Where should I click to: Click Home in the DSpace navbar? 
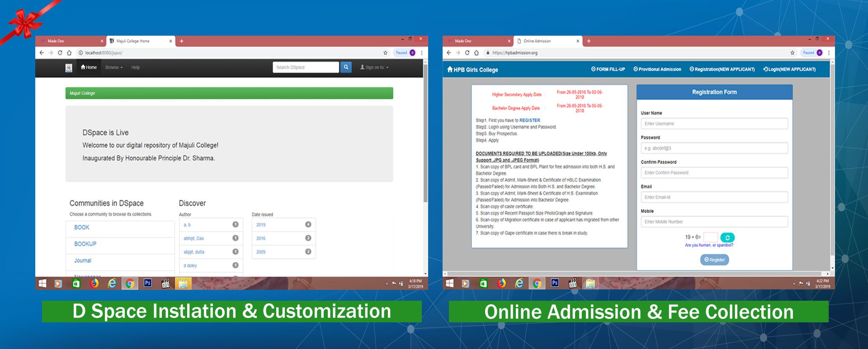click(89, 67)
